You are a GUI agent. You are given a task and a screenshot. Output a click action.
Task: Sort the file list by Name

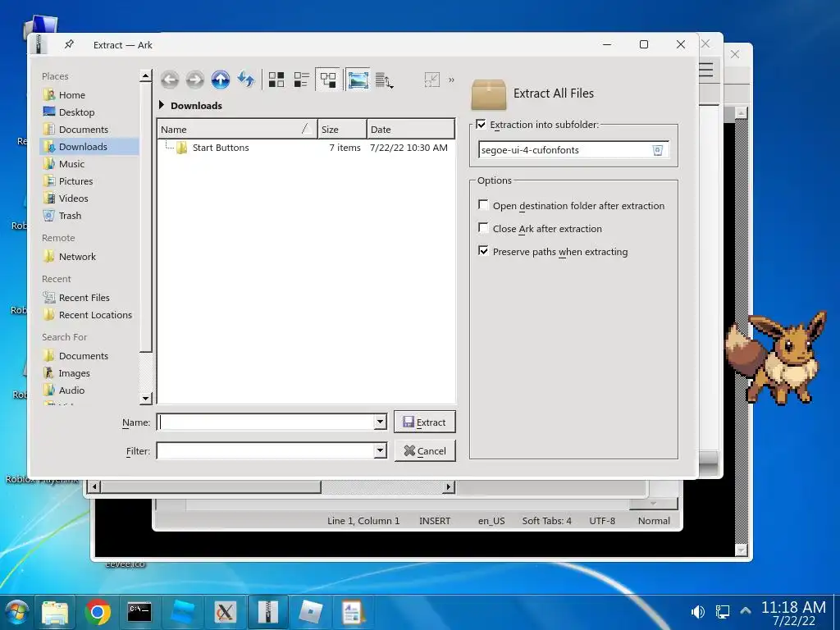(x=237, y=129)
